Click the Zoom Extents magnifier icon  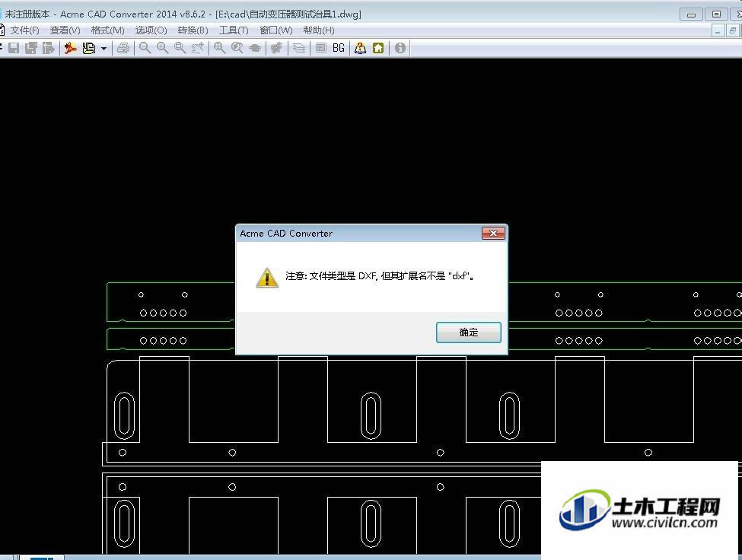click(x=220, y=48)
